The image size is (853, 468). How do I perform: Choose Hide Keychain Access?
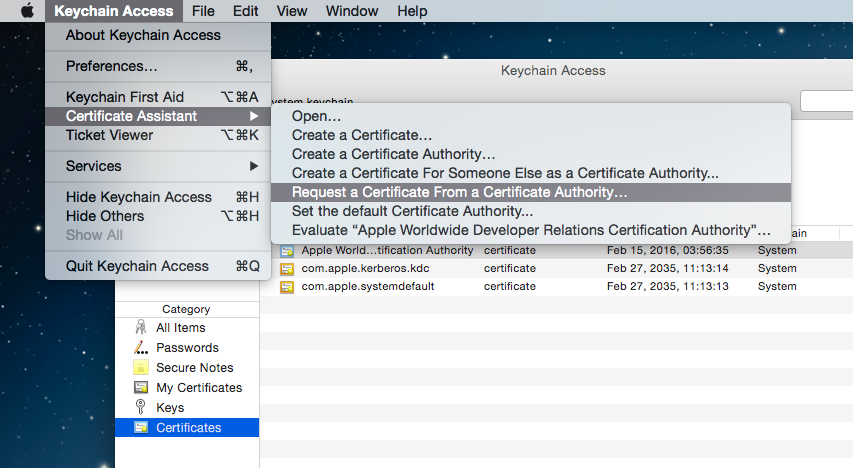pos(158,197)
